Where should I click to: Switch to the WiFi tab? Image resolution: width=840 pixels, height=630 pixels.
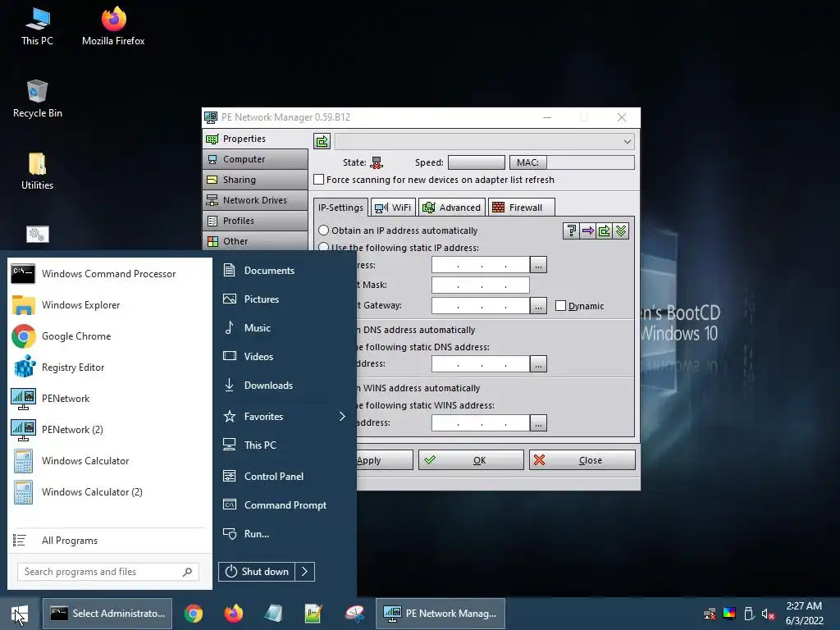(393, 208)
